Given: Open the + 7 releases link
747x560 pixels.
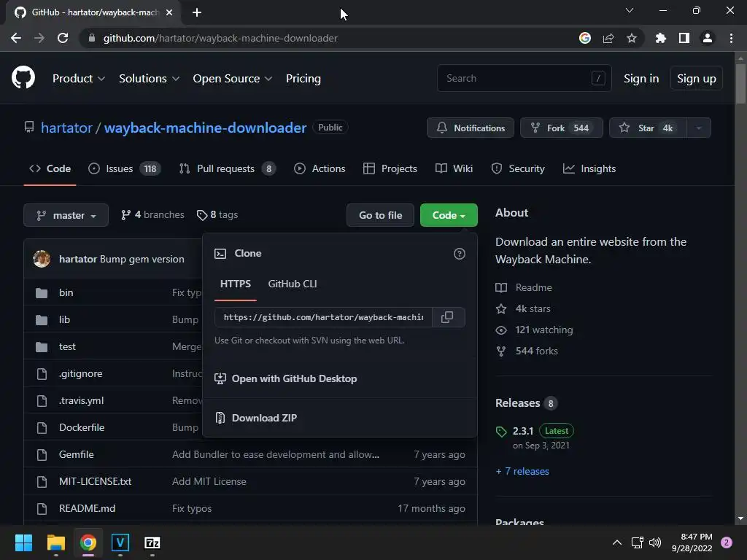Looking at the screenshot, I should (522, 472).
